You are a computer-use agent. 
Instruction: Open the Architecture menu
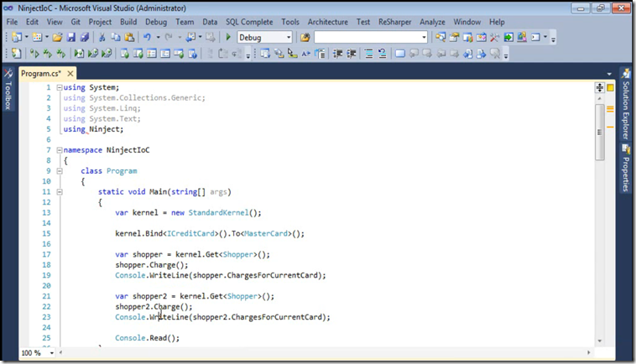pyautogui.click(x=328, y=22)
